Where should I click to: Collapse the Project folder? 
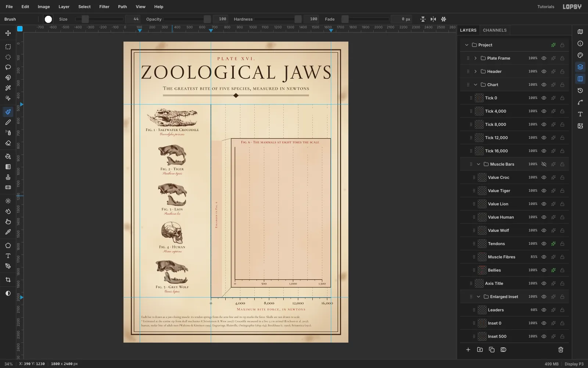point(467,45)
